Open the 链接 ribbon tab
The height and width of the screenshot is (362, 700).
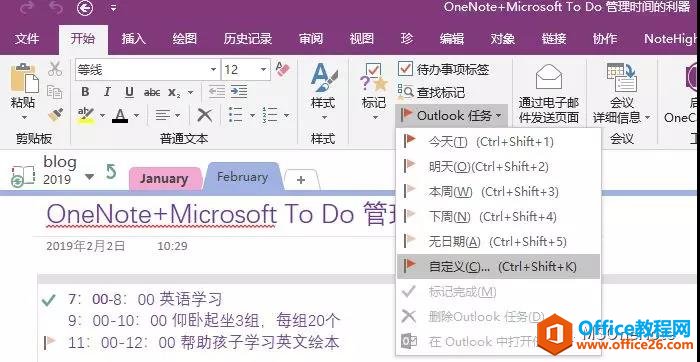point(554,39)
